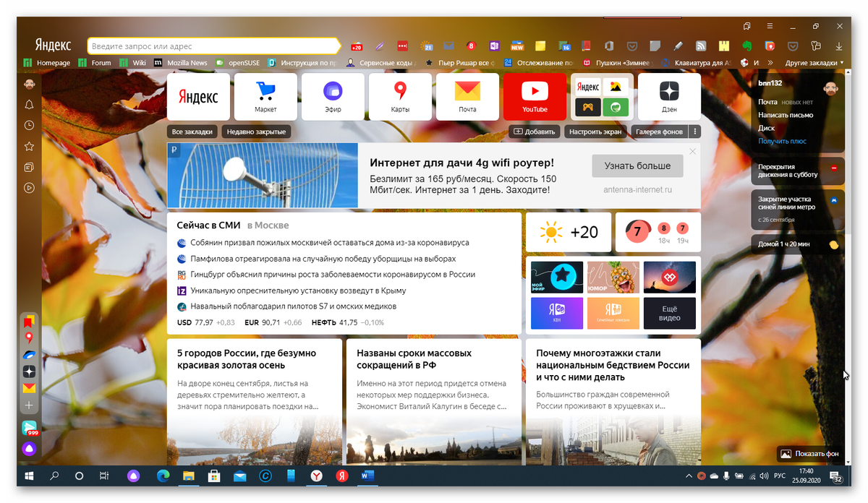The image size is (868, 503).
Task: Open browsing history clock icon
Action: (29, 125)
